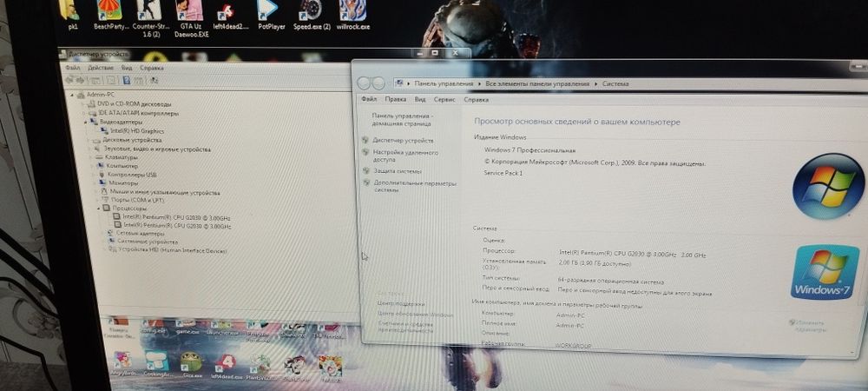Expand the Дисковые устройства node
The image size is (868, 391).
89,140
